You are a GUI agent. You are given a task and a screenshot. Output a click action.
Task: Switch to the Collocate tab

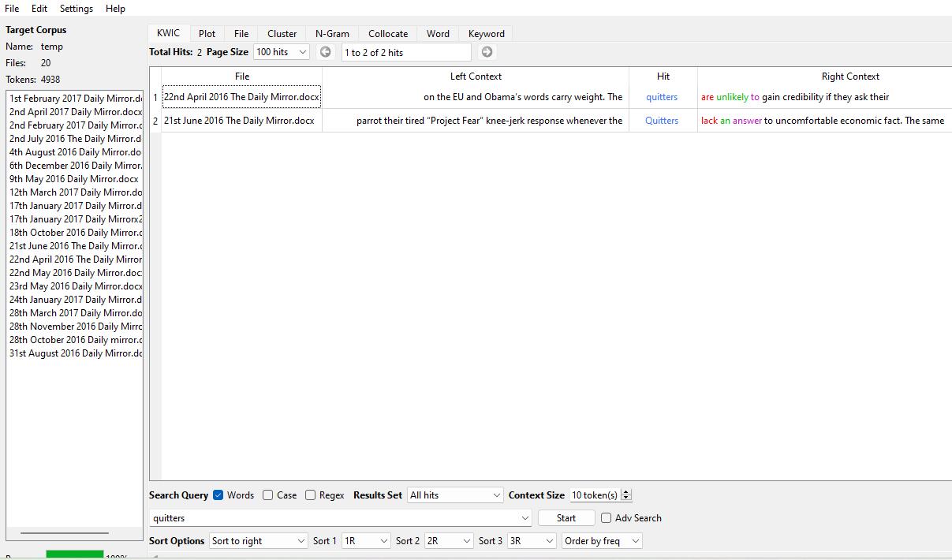click(388, 34)
